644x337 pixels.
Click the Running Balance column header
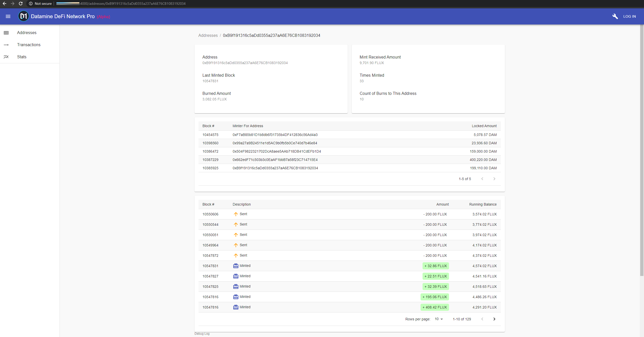tap(483, 205)
